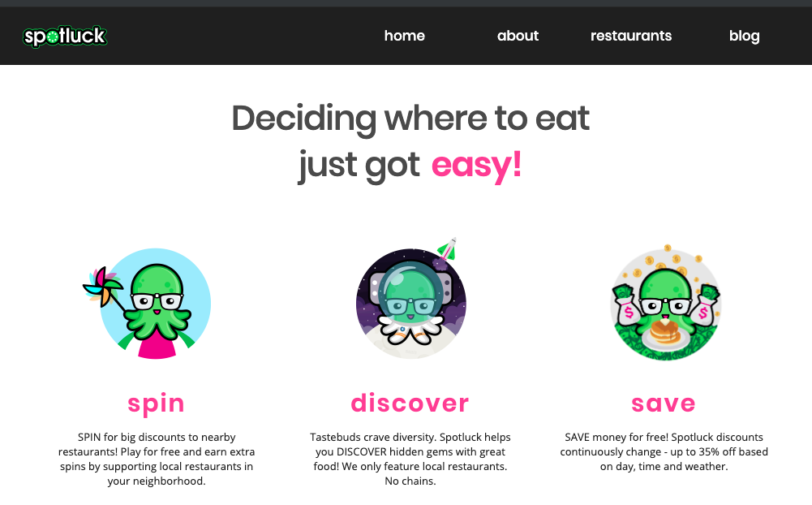The image size is (812, 505).
Task: Click the pinwheel octopus spin illustration
Action: click(x=148, y=304)
